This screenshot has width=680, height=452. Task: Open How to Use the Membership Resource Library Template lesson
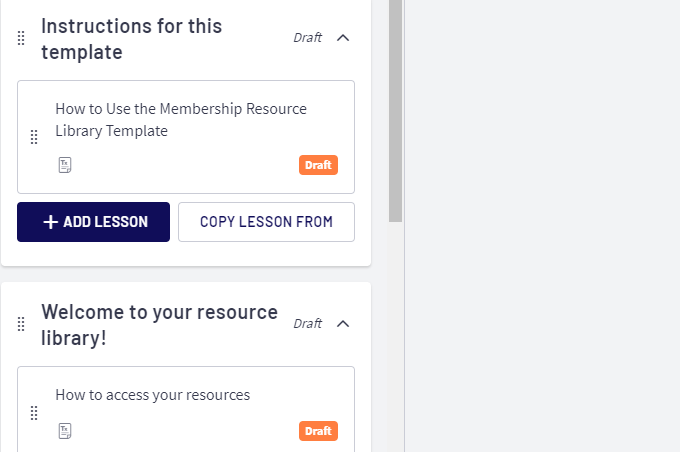181,120
